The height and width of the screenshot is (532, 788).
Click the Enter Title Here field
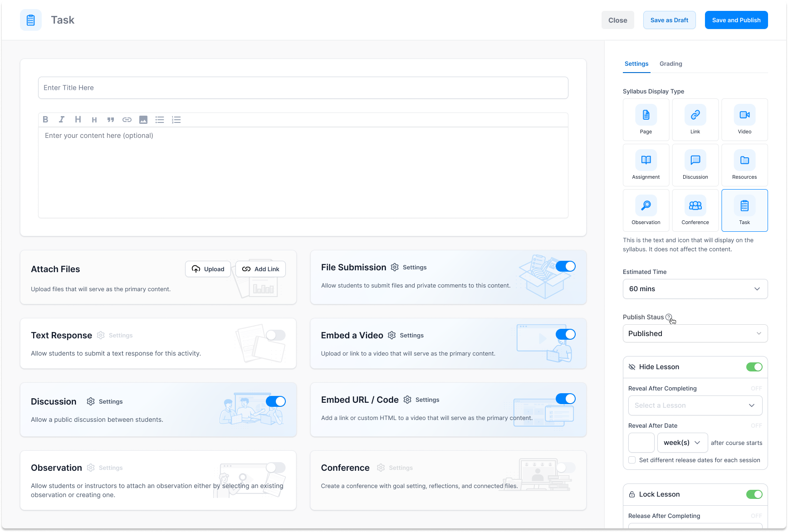point(303,88)
